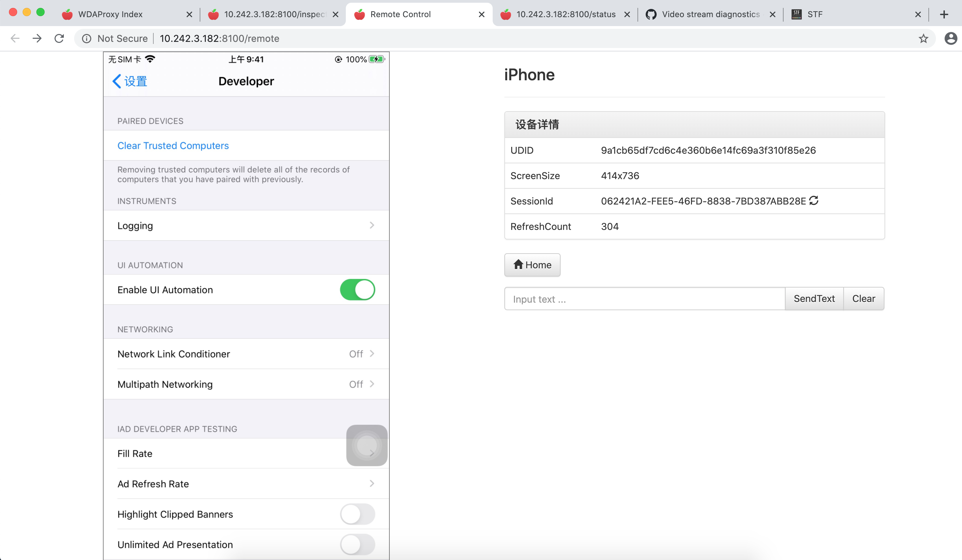Click the bookmark star in address bar
The width and height of the screenshot is (962, 560).
(x=923, y=38)
